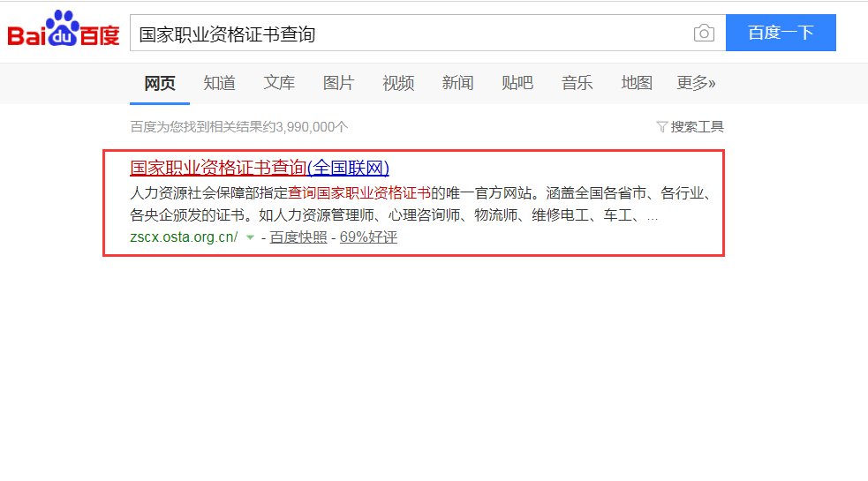868x481 pixels.
Task: Open 搜索工具 search tools
Action: (x=697, y=127)
